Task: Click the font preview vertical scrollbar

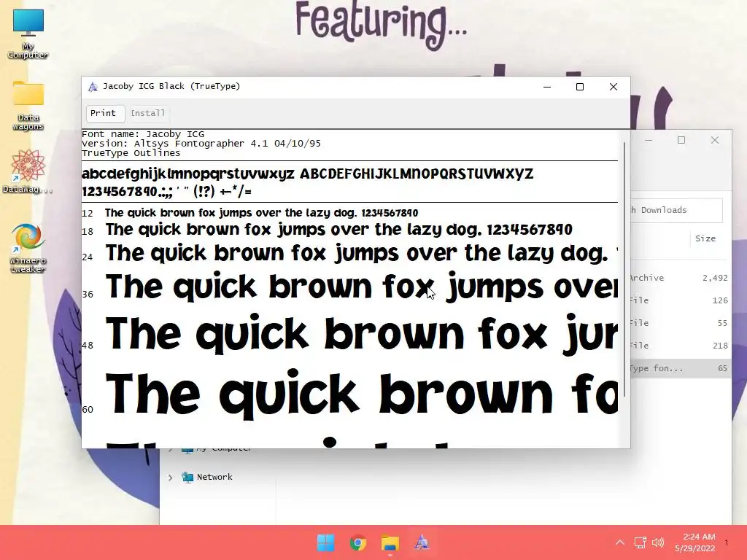Action: (x=624, y=269)
